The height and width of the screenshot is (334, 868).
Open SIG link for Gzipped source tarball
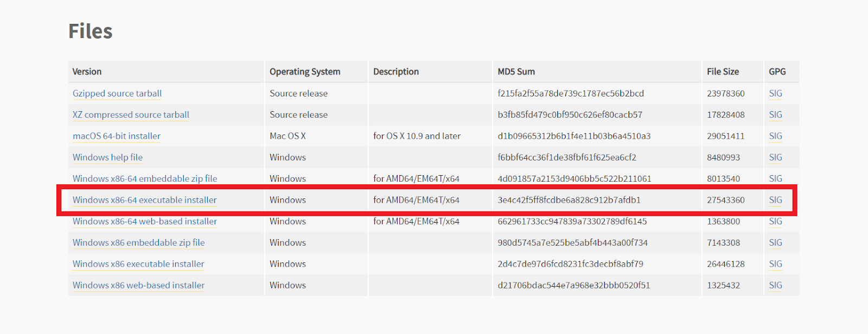point(775,93)
